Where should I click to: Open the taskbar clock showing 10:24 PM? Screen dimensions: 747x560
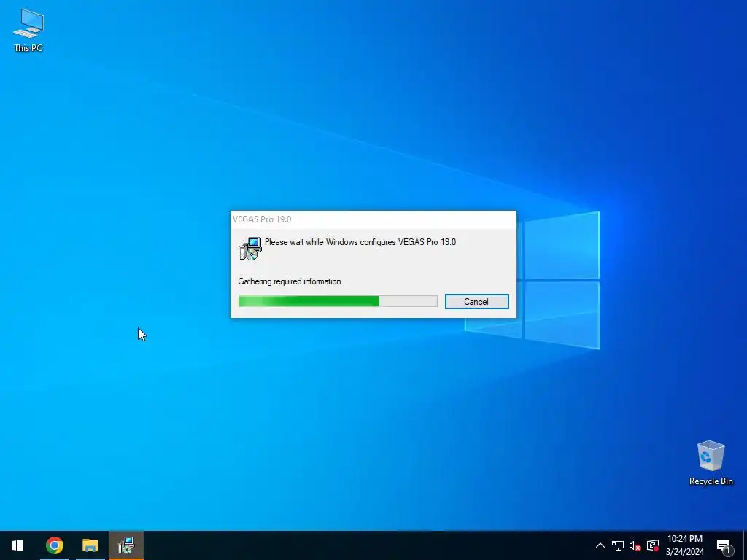(x=684, y=545)
